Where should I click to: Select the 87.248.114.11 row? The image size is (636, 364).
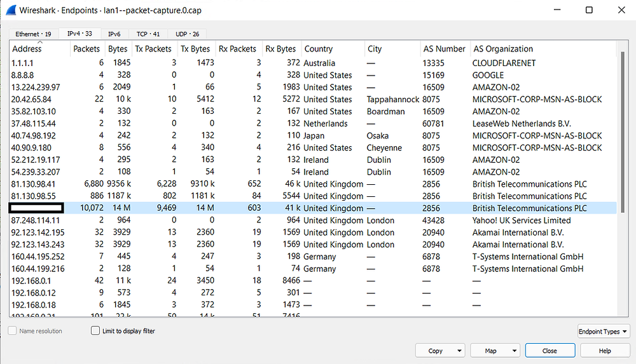click(x=313, y=220)
